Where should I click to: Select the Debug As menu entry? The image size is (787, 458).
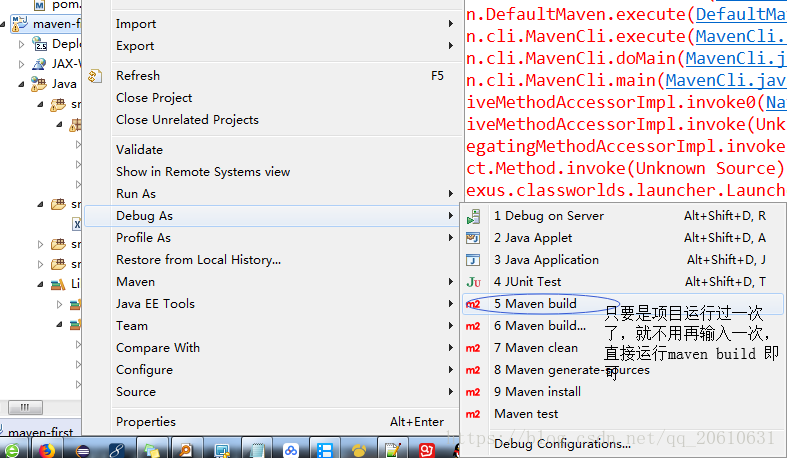[271, 216]
